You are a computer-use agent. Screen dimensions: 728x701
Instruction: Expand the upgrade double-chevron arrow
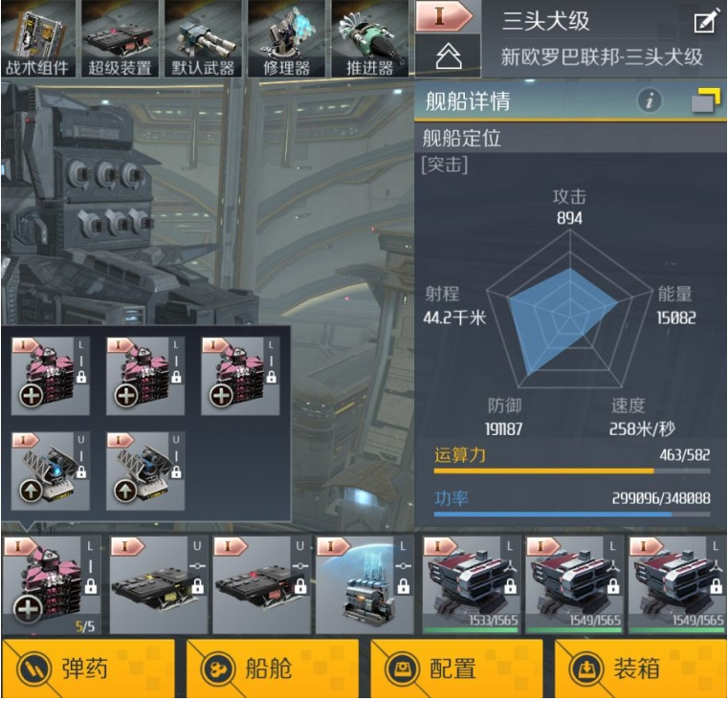click(449, 56)
